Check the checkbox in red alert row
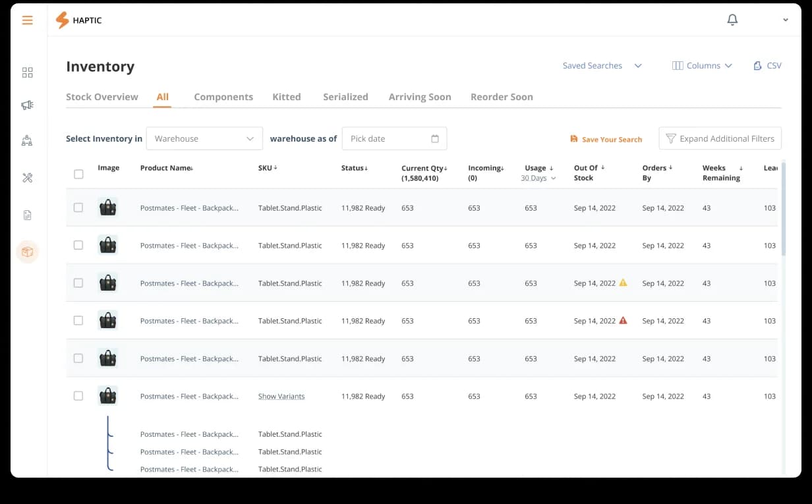Image resolution: width=812 pixels, height=504 pixels. pos(78,320)
